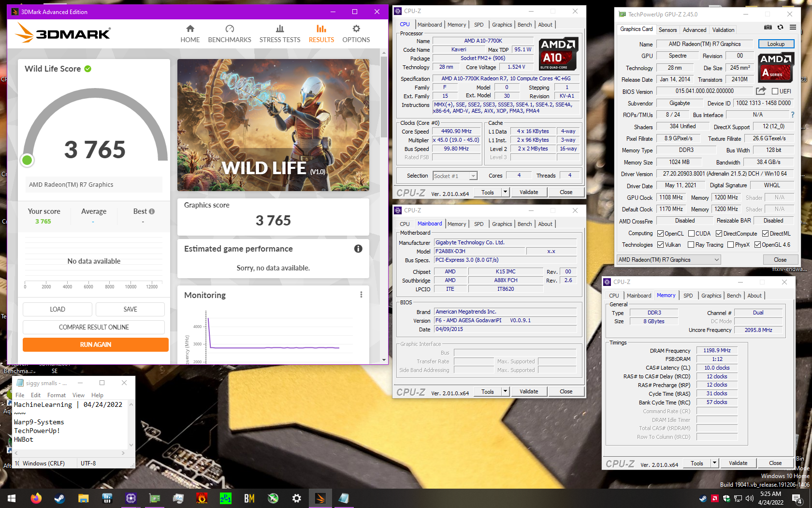Toggle UEFI checkbox in GPU-Z

click(775, 91)
